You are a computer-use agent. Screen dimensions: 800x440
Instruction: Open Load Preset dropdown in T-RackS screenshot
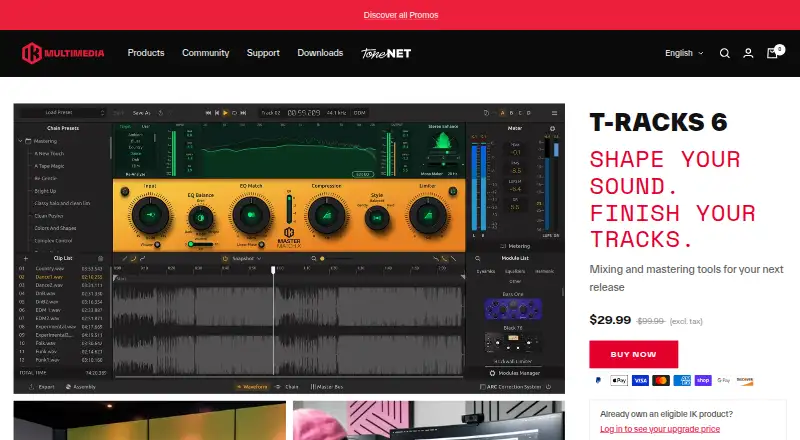[62, 112]
